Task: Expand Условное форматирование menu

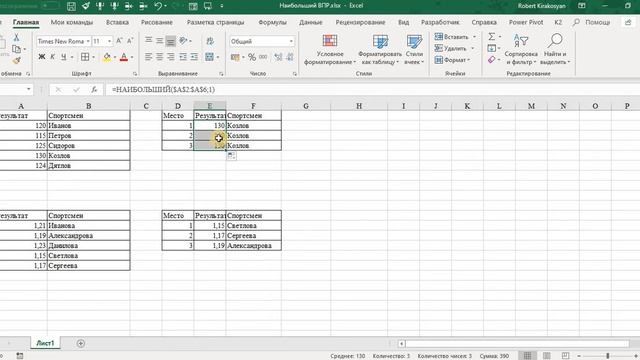Action: click(330, 50)
